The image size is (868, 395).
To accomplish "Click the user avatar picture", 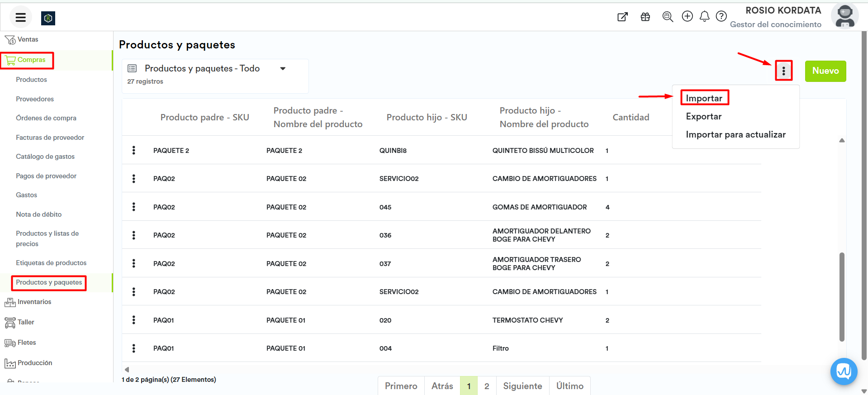I will [844, 16].
